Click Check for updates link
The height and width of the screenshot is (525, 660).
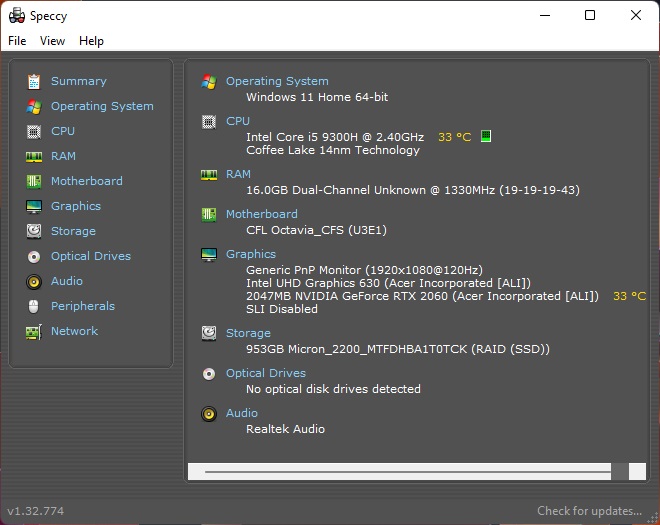coord(589,511)
